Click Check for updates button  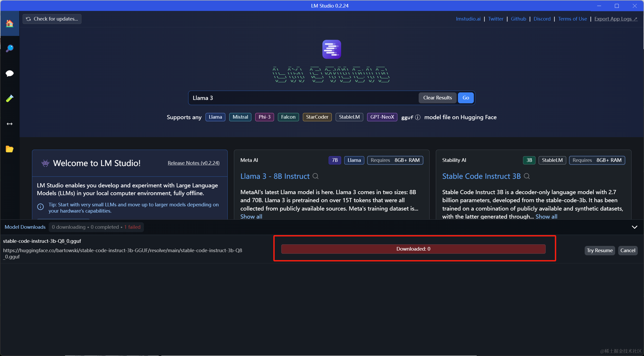click(x=52, y=19)
